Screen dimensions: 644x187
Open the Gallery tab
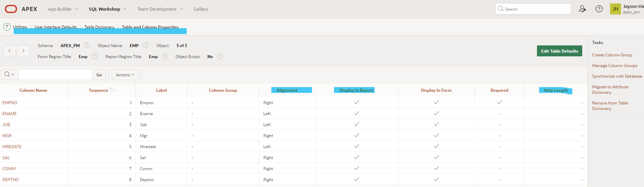[x=201, y=9]
